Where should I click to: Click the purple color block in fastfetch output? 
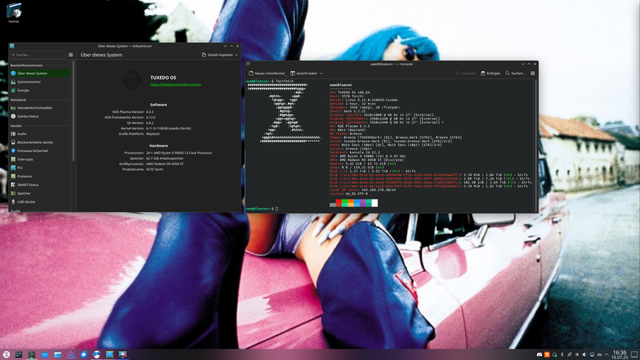pyautogui.click(x=362, y=203)
